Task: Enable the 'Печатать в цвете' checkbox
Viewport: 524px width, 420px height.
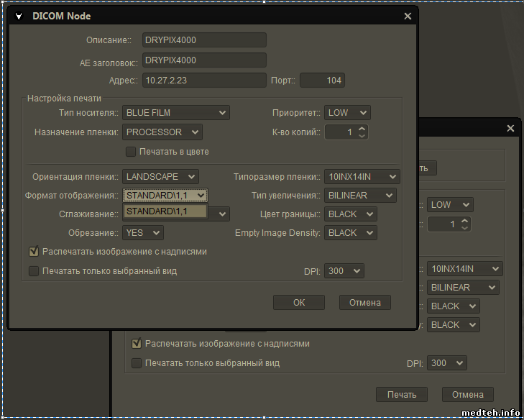Action: (131, 152)
